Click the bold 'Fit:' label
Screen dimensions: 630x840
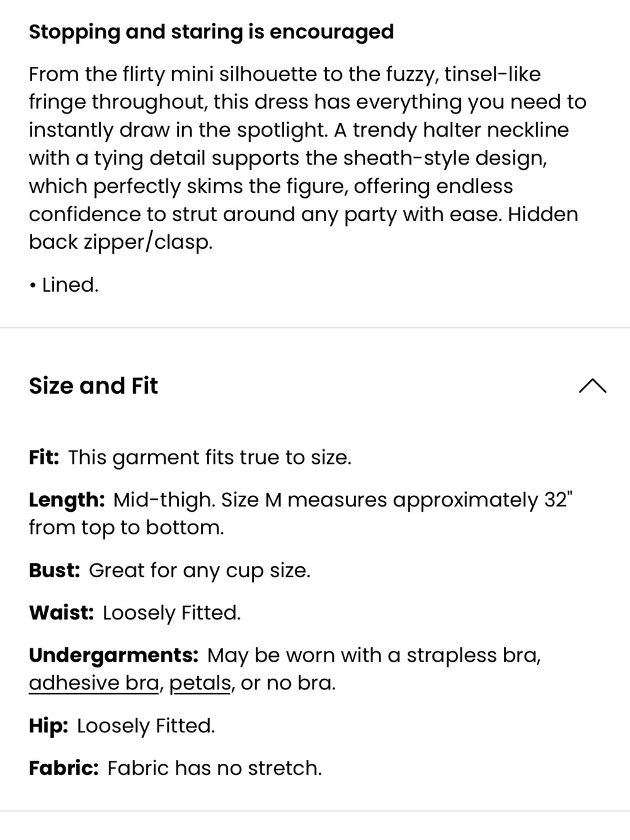coord(44,457)
